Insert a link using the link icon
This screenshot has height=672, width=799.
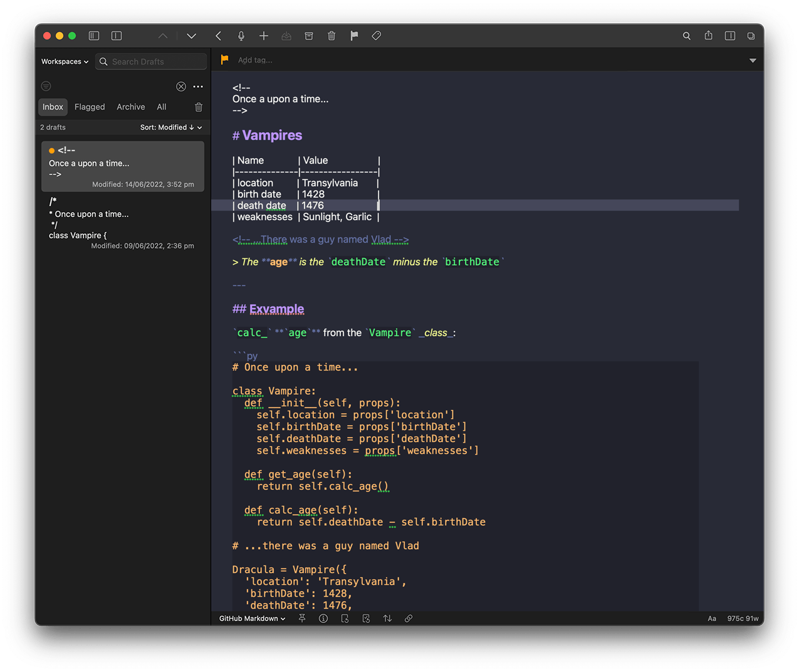[x=408, y=618]
